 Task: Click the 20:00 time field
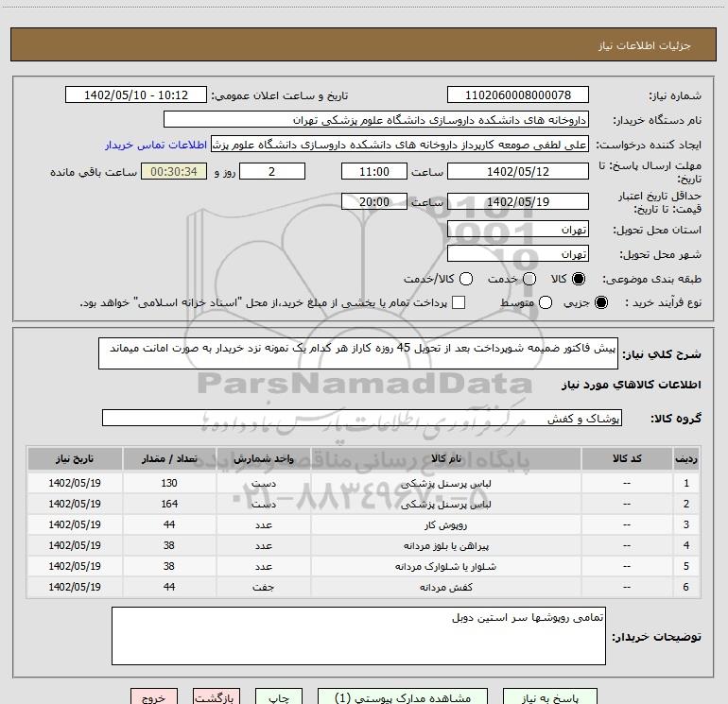[374, 202]
